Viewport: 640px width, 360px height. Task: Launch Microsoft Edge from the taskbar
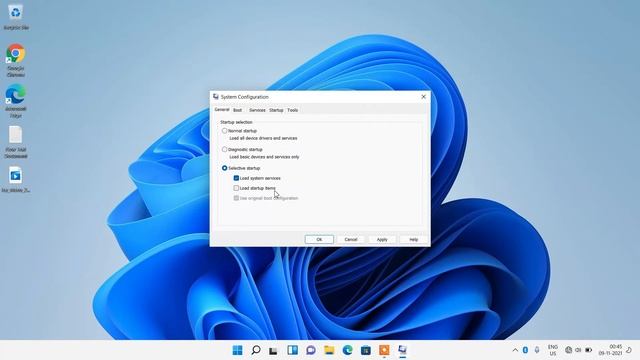(347, 350)
